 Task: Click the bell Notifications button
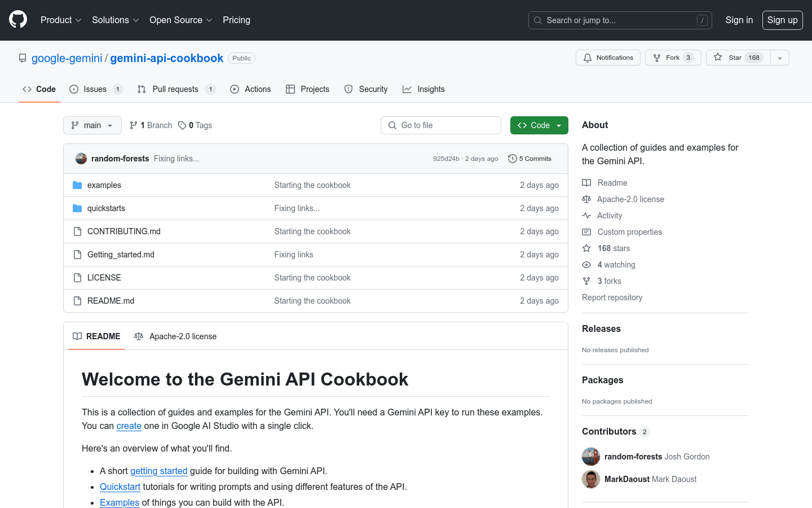(x=608, y=58)
